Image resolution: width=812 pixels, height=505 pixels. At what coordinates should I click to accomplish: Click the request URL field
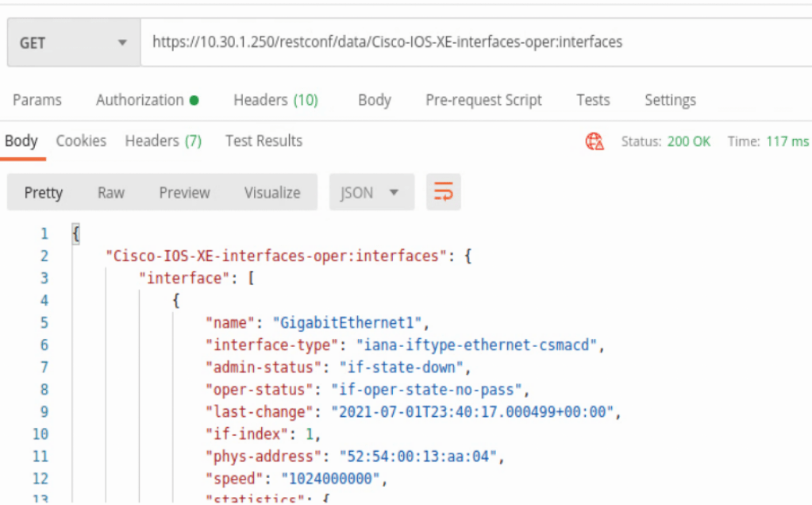tap(475, 42)
